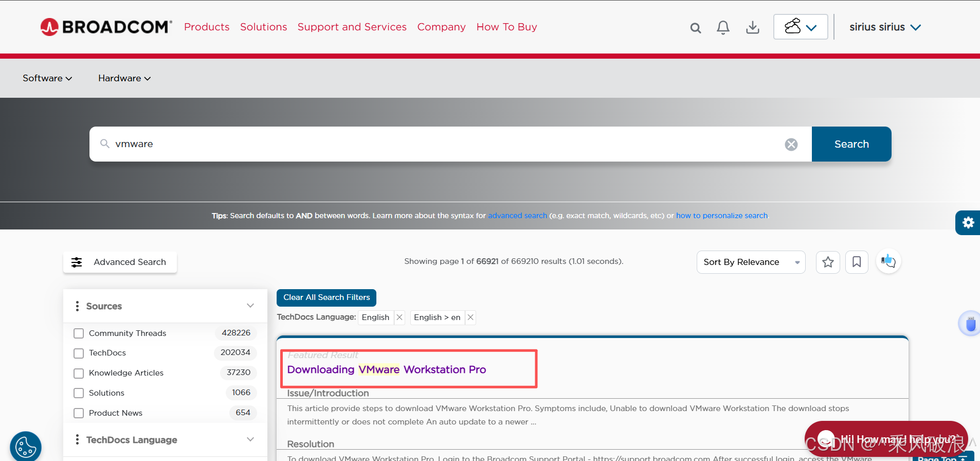Remove the English > en filter chip
This screenshot has height=461, width=980.
[470, 317]
